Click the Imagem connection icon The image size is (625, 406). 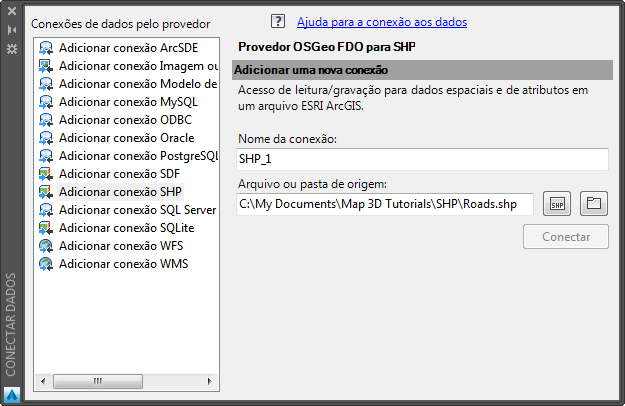click(x=46, y=66)
